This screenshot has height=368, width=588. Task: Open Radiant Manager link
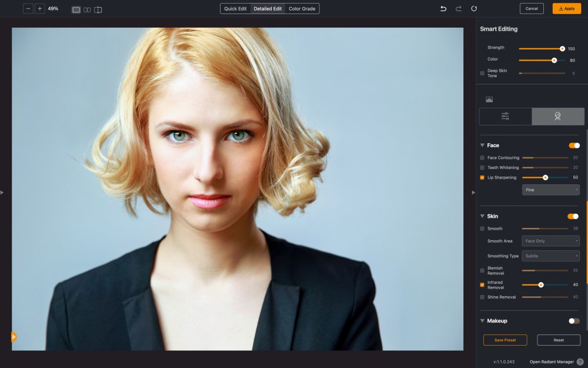[552, 362]
